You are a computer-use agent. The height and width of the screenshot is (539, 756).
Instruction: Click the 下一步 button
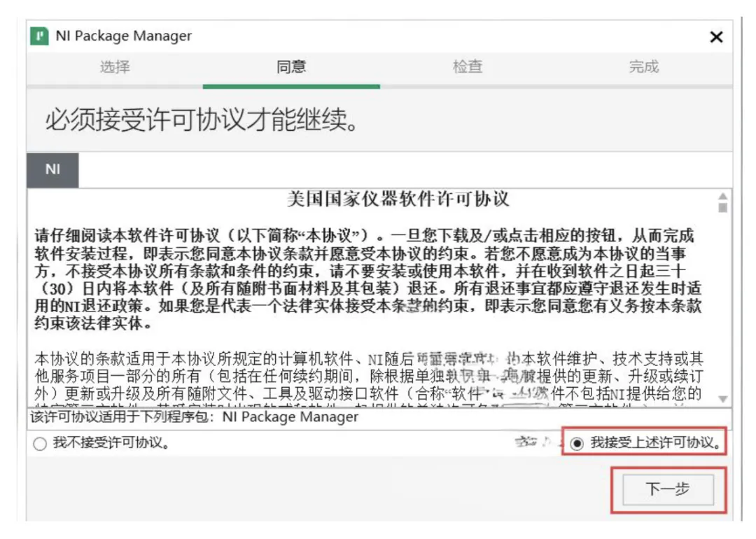click(668, 489)
